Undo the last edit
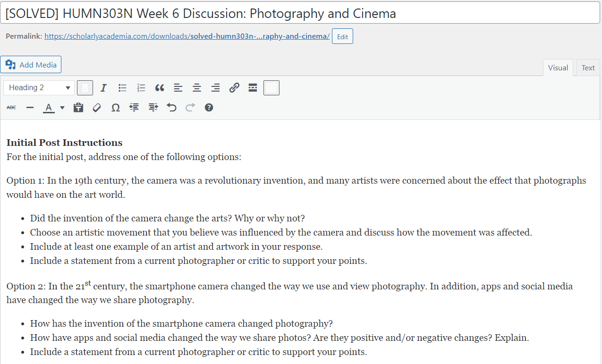 click(x=171, y=108)
